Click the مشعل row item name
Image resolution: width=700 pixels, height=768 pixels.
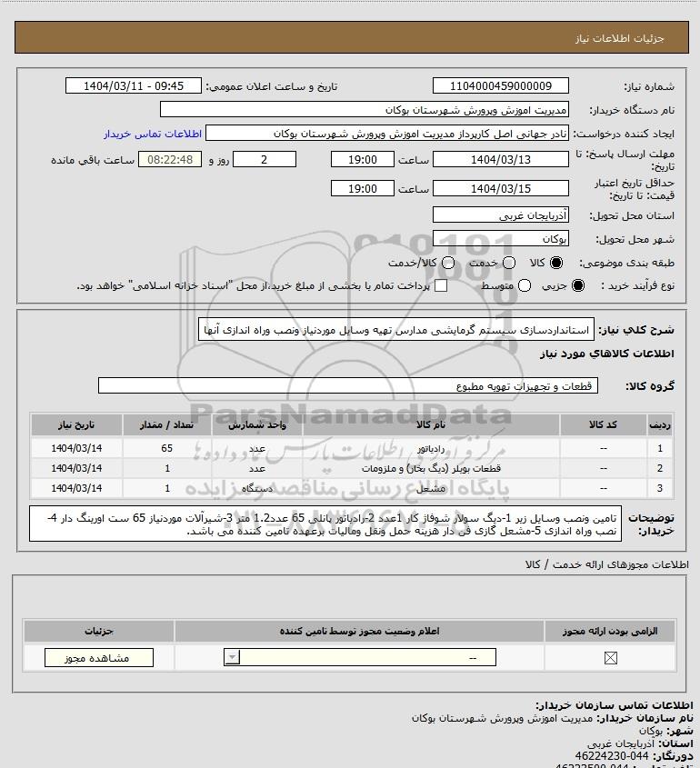point(431,488)
